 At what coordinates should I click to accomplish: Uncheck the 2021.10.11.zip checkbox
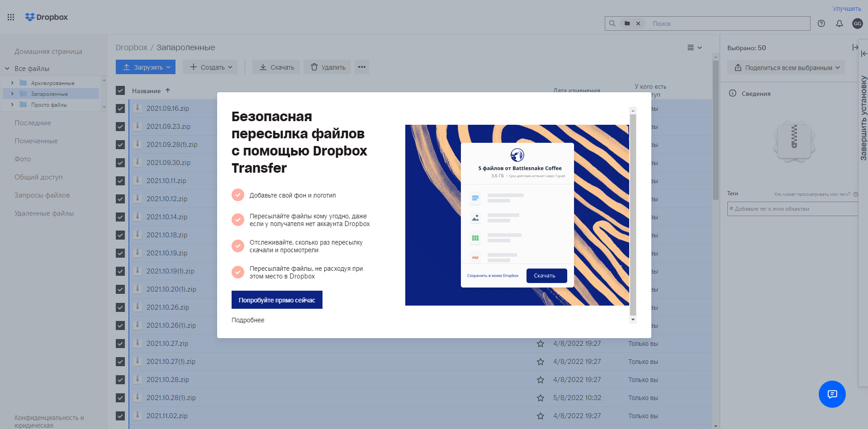[120, 181]
